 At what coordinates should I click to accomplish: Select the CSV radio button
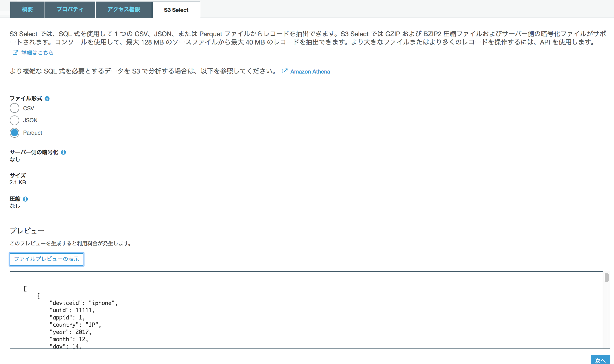(x=14, y=108)
